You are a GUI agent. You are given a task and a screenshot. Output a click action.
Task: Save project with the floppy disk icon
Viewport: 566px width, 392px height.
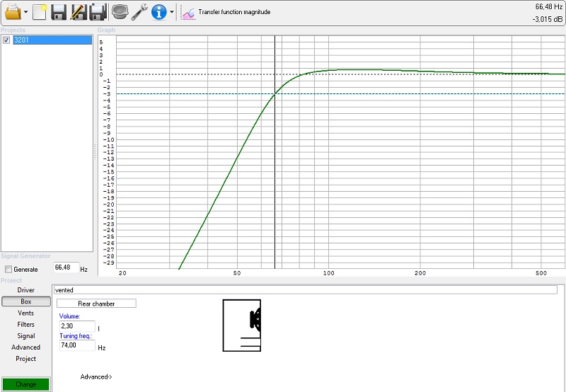59,12
